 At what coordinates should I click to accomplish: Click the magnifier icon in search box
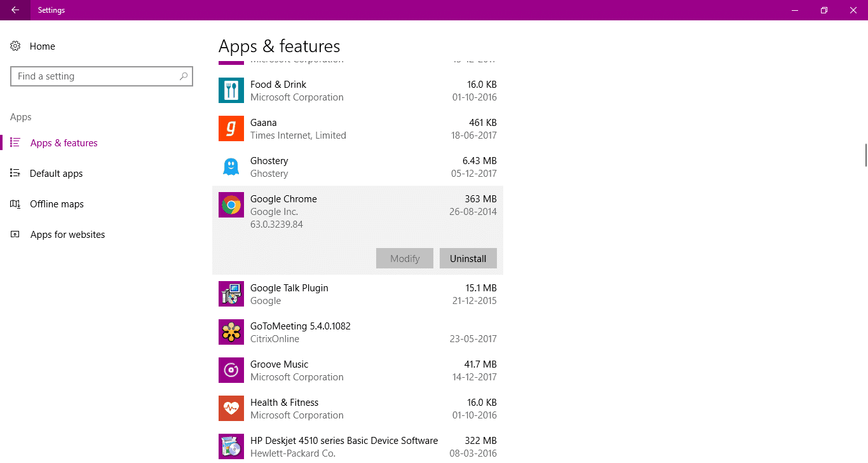184,76
